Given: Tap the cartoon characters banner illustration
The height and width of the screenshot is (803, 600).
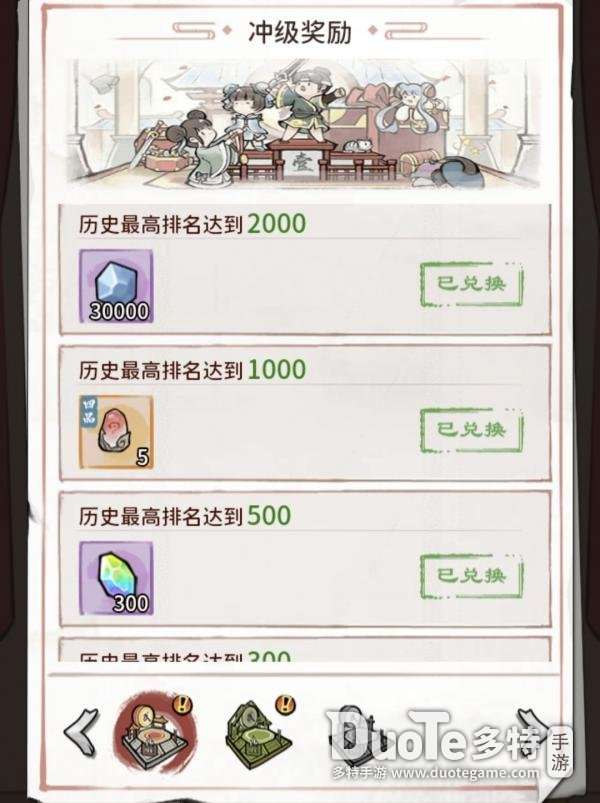Looking at the screenshot, I should click(x=304, y=124).
